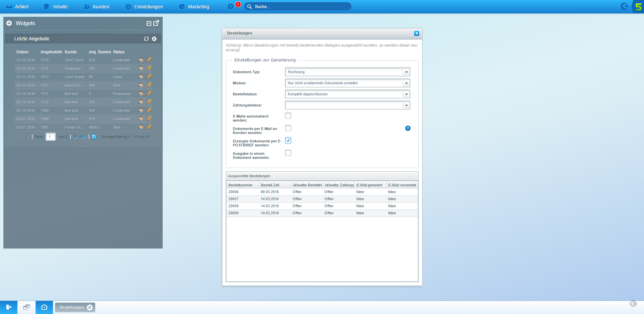Click the Shopware 5 logo
Viewport: 644px width, 314px height.
pos(638,6)
